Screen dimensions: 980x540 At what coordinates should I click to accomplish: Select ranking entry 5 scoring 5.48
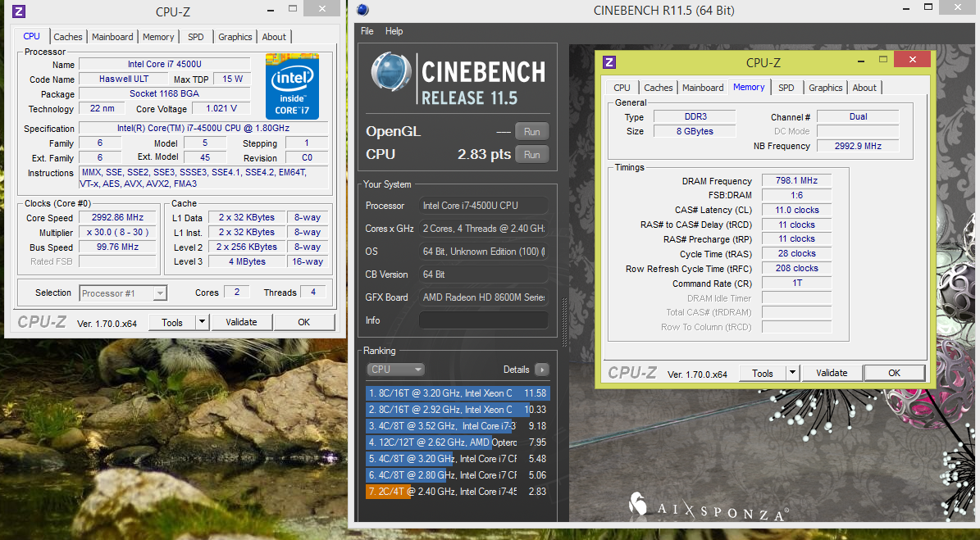[458, 459]
